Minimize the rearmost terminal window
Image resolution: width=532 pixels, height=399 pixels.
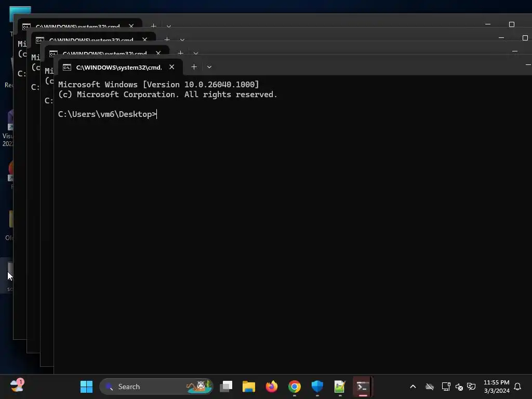tap(488, 24)
